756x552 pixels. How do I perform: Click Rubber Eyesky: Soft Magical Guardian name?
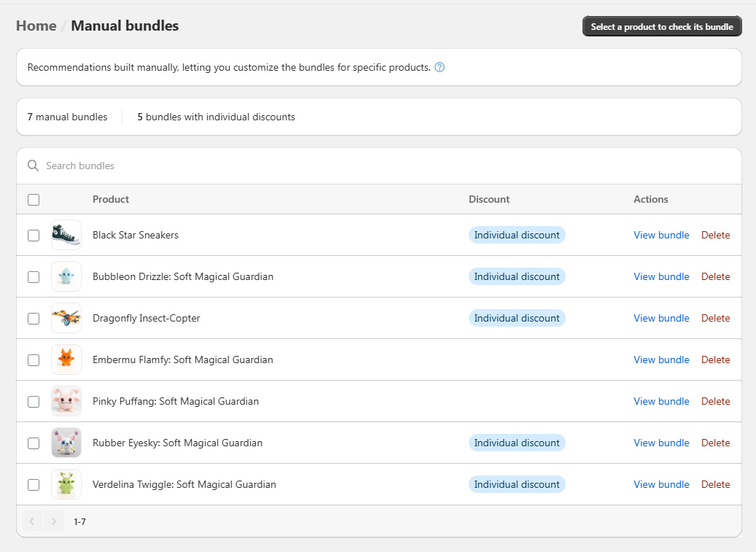[177, 443]
